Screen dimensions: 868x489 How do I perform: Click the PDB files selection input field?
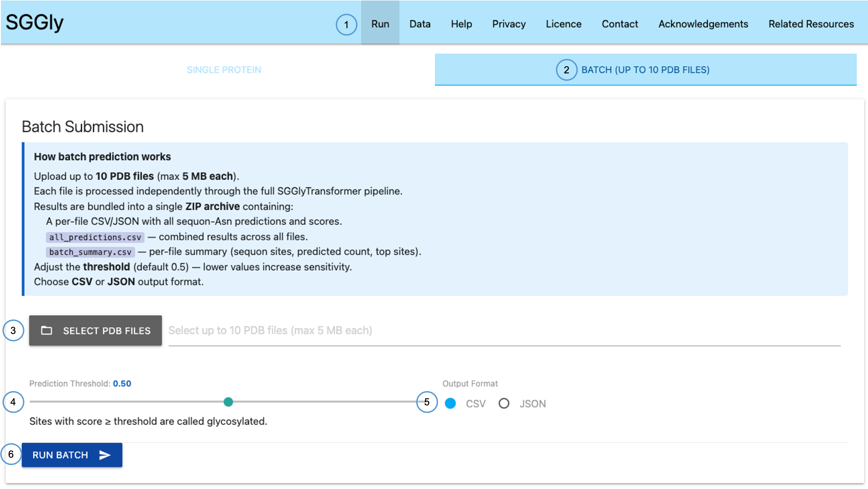[504, 330]
